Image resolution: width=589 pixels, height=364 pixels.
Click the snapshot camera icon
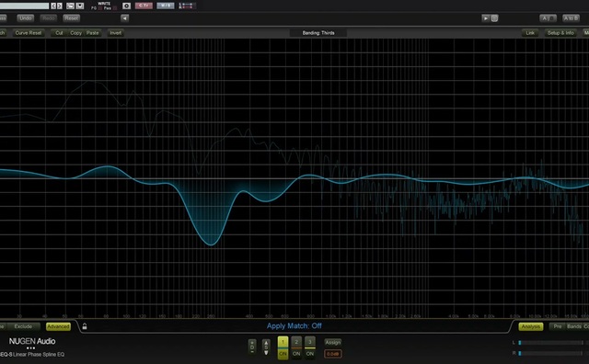(127, 6)
